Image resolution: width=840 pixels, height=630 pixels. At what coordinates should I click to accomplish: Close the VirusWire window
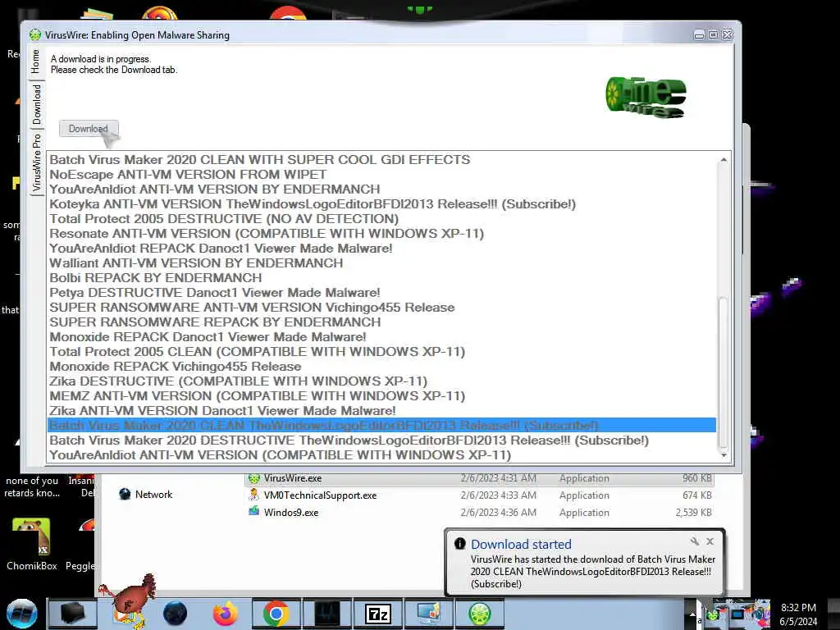tap(727, 34)
